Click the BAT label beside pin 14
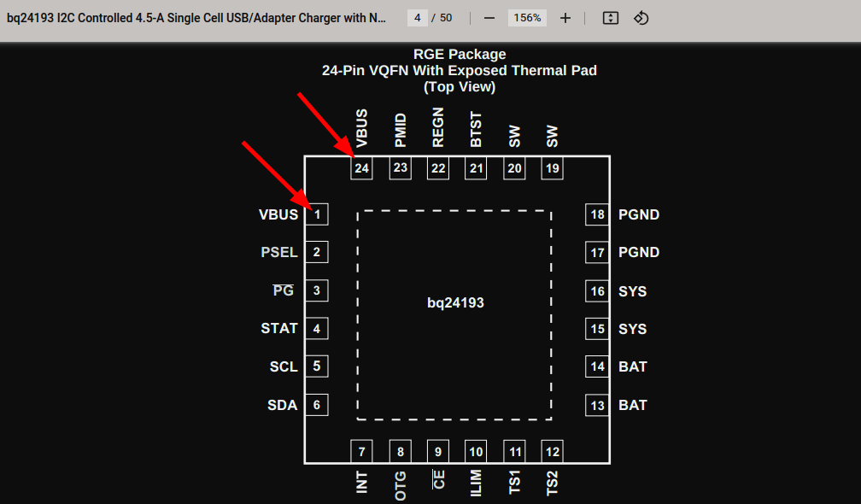 pyautogui.click(x=633, y=366)
